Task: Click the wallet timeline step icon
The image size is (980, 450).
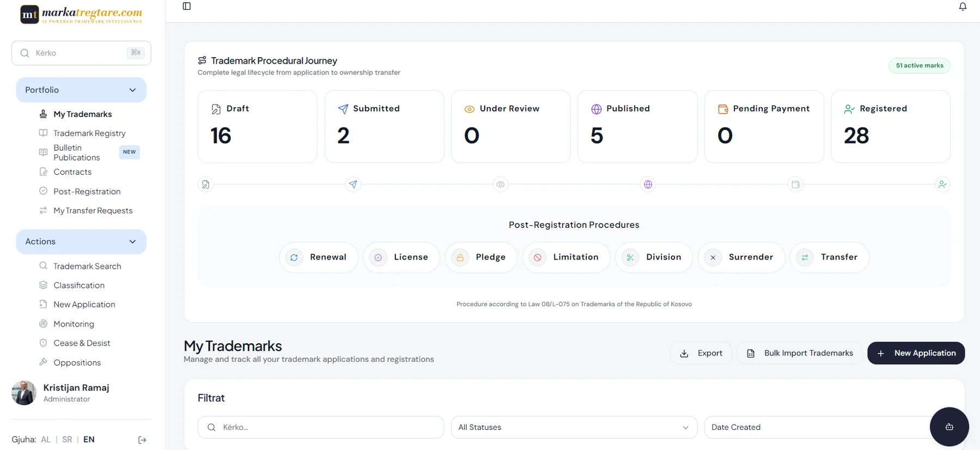Action: (x=795, y=184)
